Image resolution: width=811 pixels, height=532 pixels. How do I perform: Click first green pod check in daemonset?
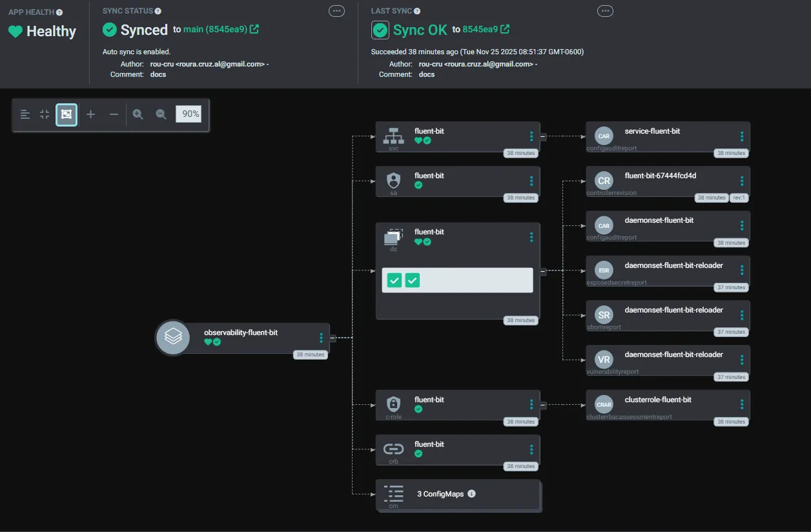(x=395, y=280)
